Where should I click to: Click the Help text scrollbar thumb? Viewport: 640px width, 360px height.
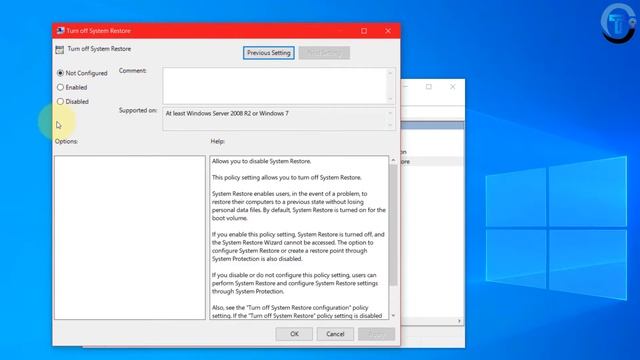(x=393, y=224)
